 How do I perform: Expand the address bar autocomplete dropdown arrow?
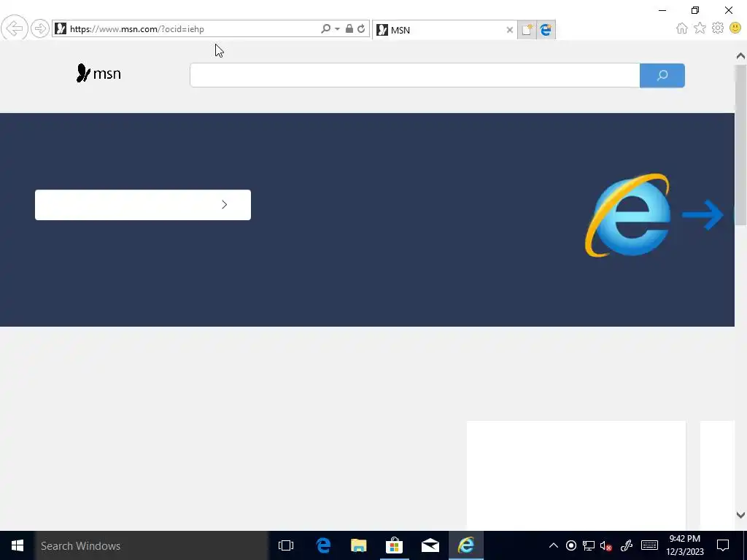point(337,29)
